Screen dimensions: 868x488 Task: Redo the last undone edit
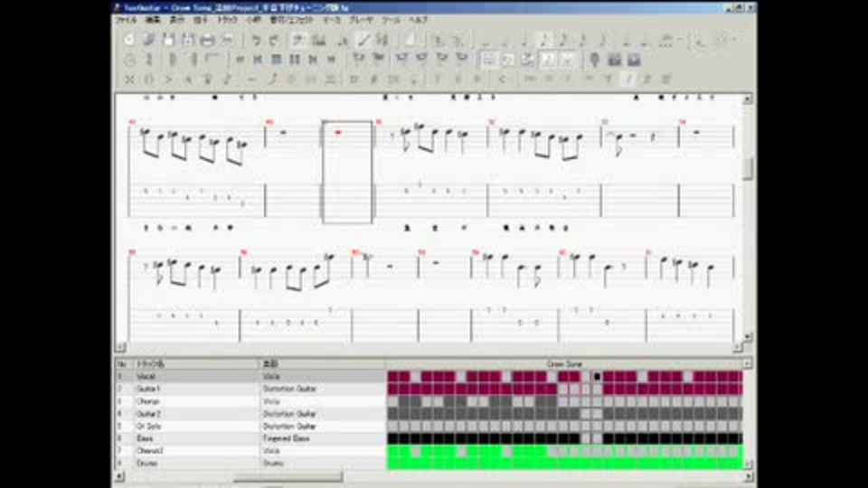(x=274, y=40)
